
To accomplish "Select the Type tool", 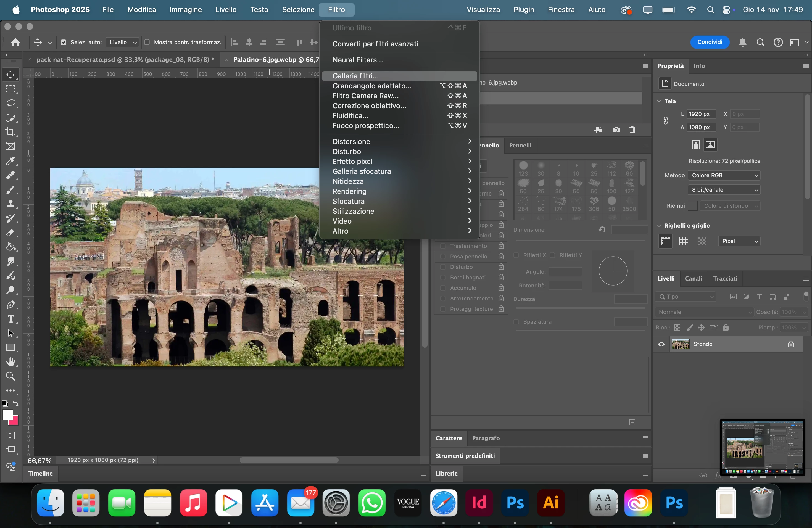I will tap(10, 319).
